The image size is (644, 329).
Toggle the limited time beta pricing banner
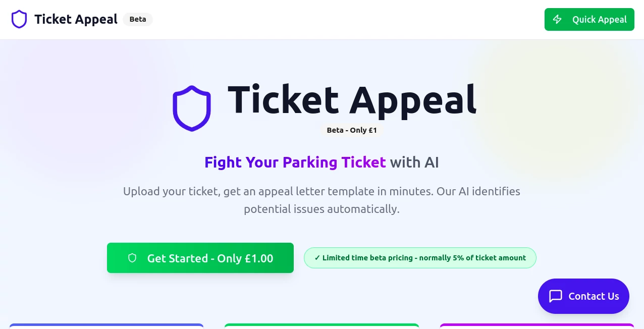coord(420,258)
